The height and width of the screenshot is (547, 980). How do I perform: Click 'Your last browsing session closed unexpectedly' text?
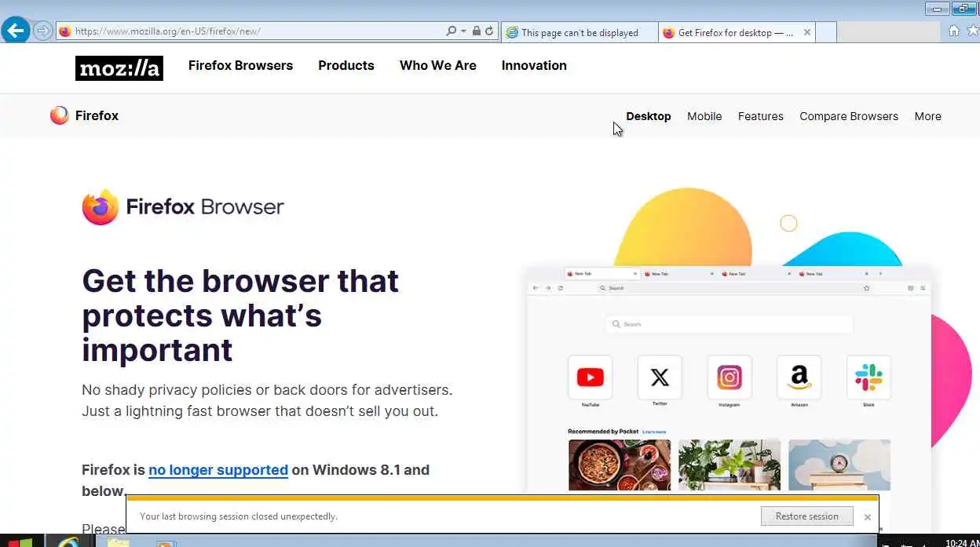[x=239, y=516]
